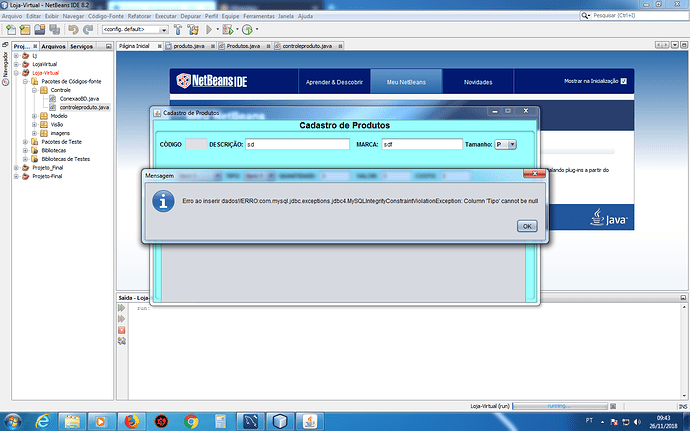Open the Run Project dropdown arrow
Viewport: 690px width, 431px height.
(x=217, y=29)
